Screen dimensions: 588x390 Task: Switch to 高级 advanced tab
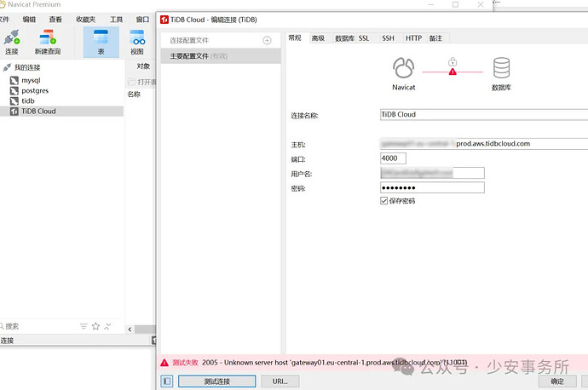click(x=318, y=38)
